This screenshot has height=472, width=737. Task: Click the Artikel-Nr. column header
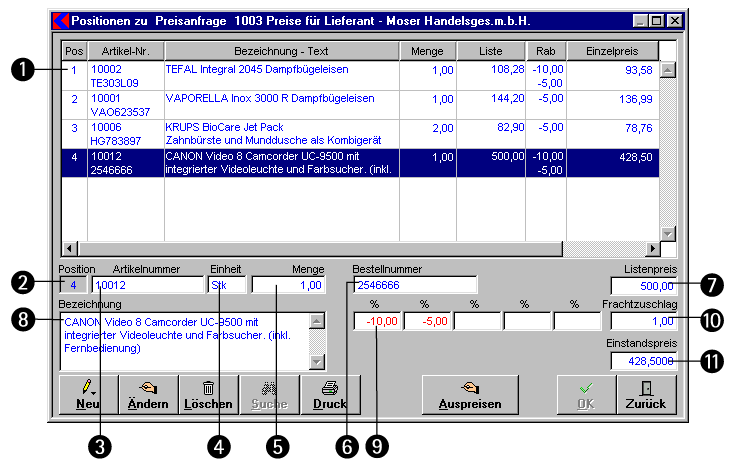pos(125,50)
